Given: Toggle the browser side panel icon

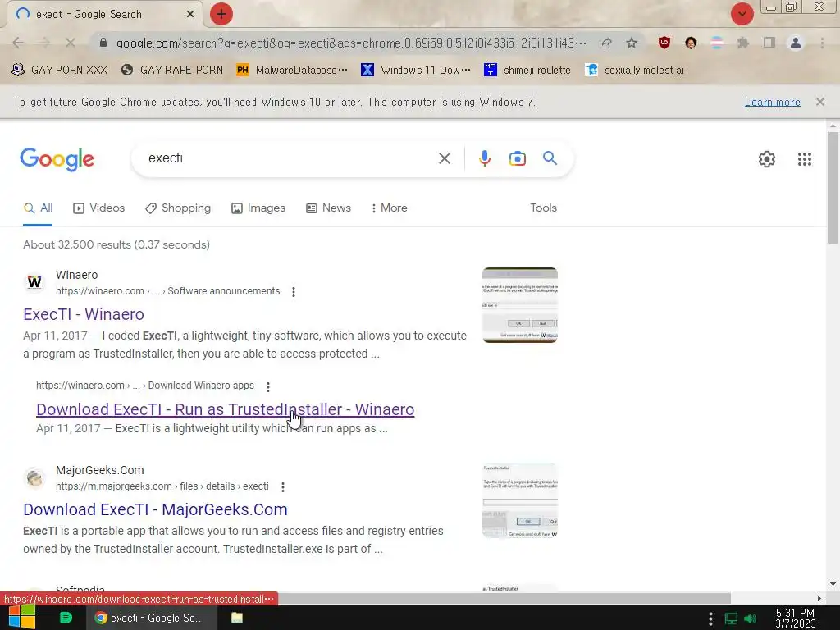Looking at the screenshot, I should click(769, 43).
